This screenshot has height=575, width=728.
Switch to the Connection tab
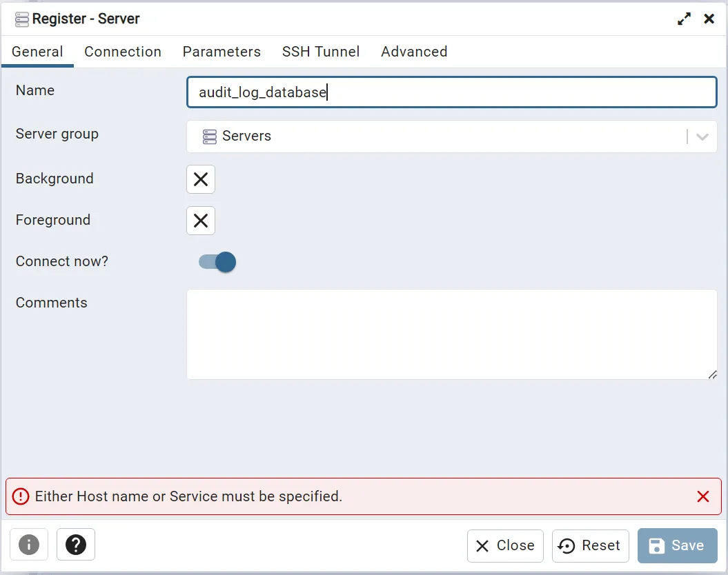pos(123,52)
